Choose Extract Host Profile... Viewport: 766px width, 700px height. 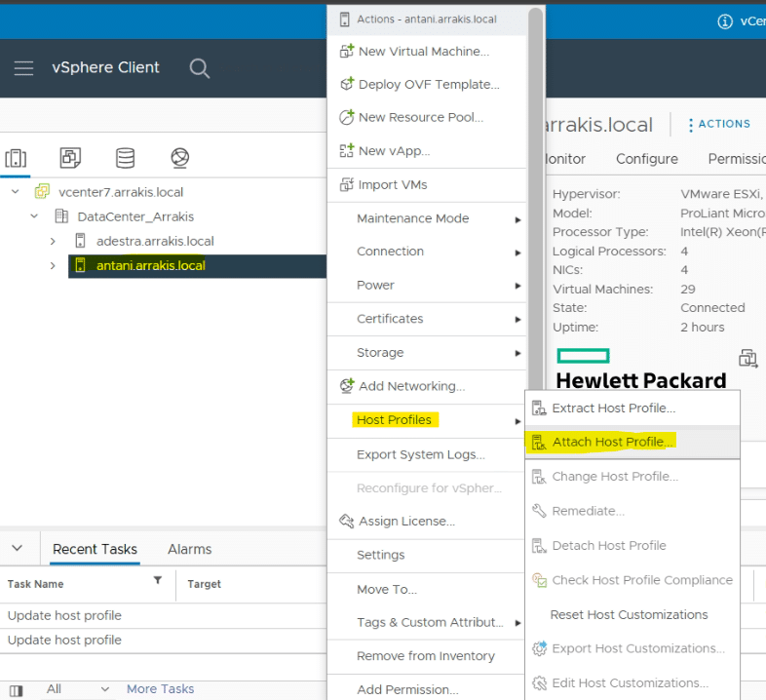click(x=632, y=408)
